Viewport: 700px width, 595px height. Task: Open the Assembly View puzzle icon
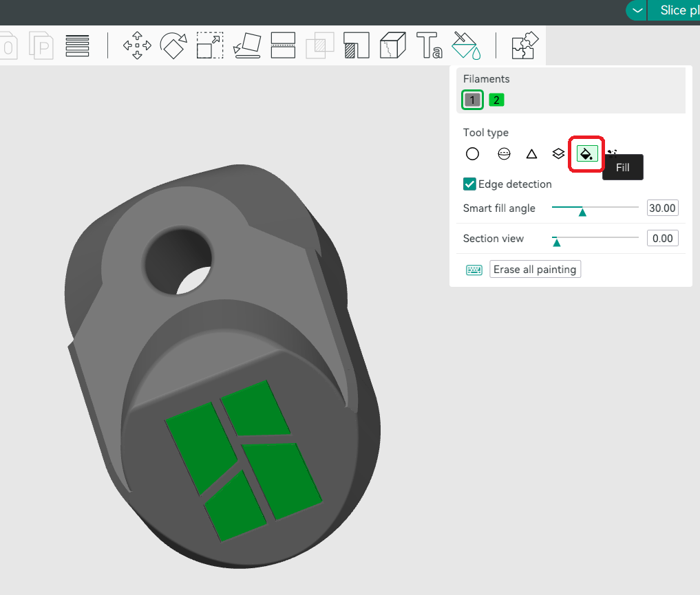pos(524,45)
